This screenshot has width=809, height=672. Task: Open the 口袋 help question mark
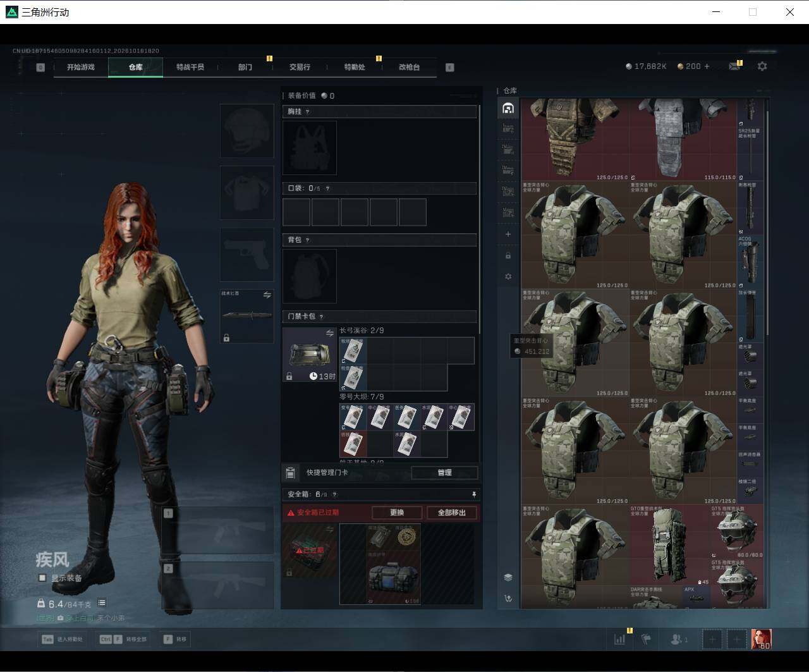(327, 188)
